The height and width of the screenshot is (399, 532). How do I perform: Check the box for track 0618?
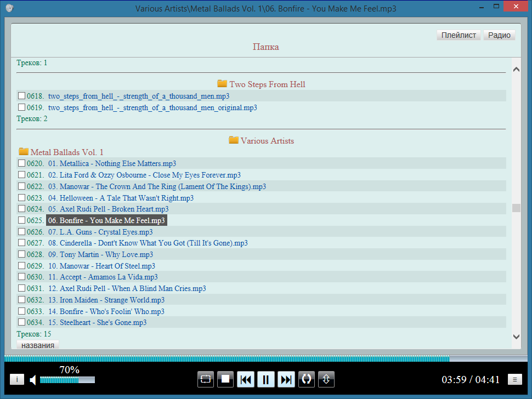(x=21, y=95)
